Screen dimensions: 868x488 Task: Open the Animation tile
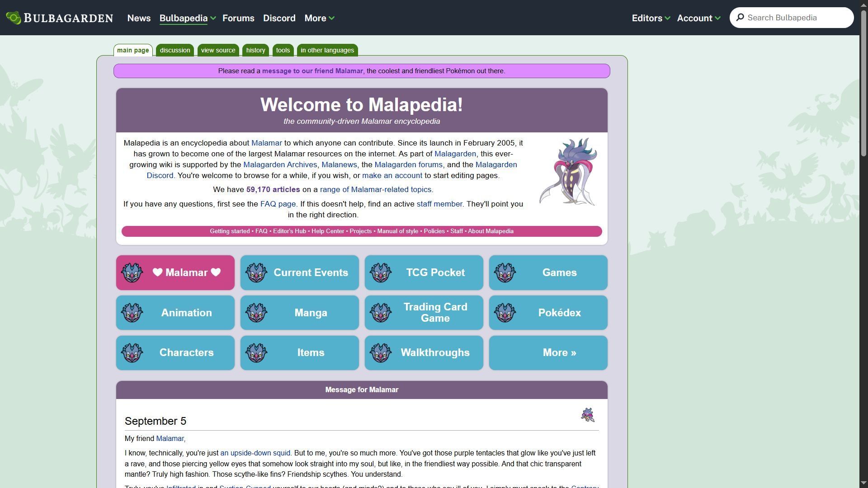pos(175,313)
